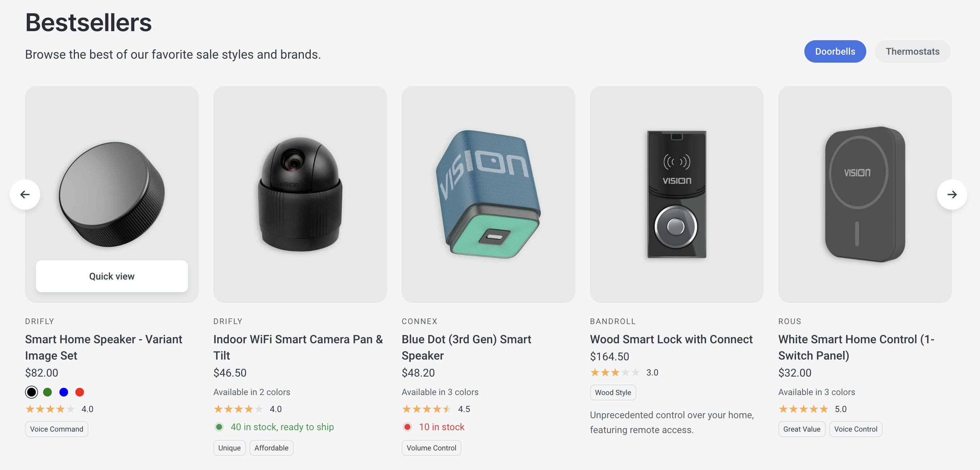Select the red color swatch on Smart Home Speaker
The height and width of the screenshot is (470, 980).
tap(80, 392)
